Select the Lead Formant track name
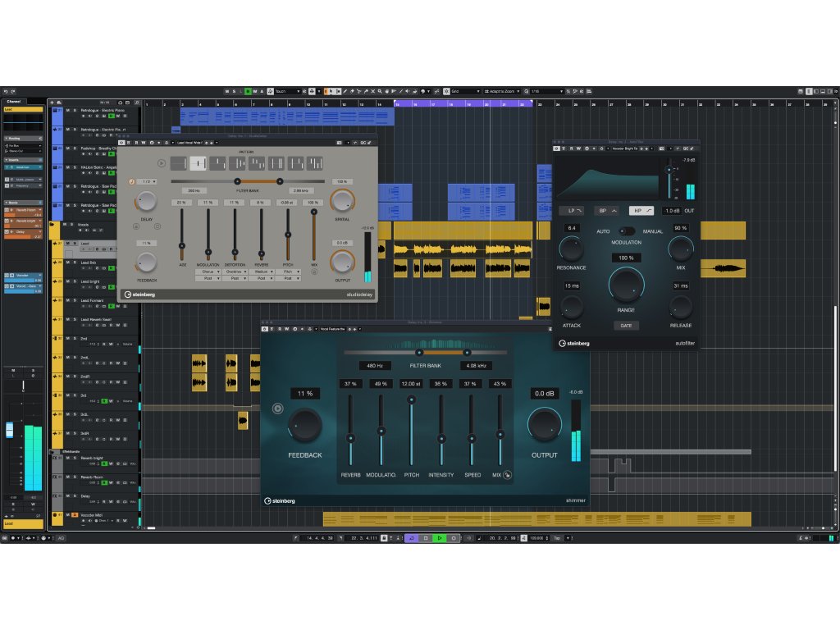 [92, 300]
